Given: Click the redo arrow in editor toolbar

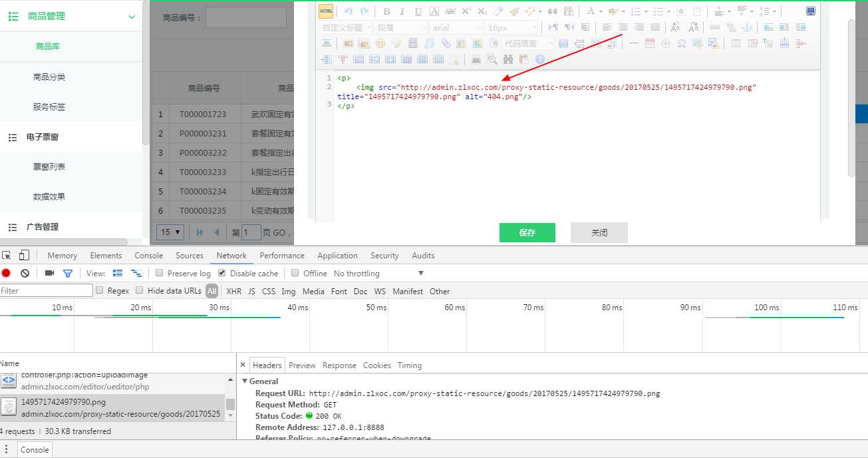Looking at the screenshot, I should click(364, 11).
